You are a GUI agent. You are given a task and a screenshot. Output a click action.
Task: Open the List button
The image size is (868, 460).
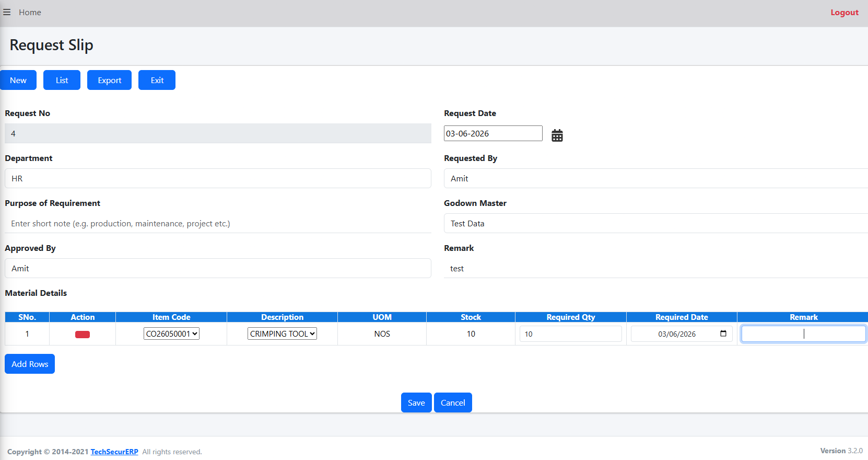click(62, 80)
